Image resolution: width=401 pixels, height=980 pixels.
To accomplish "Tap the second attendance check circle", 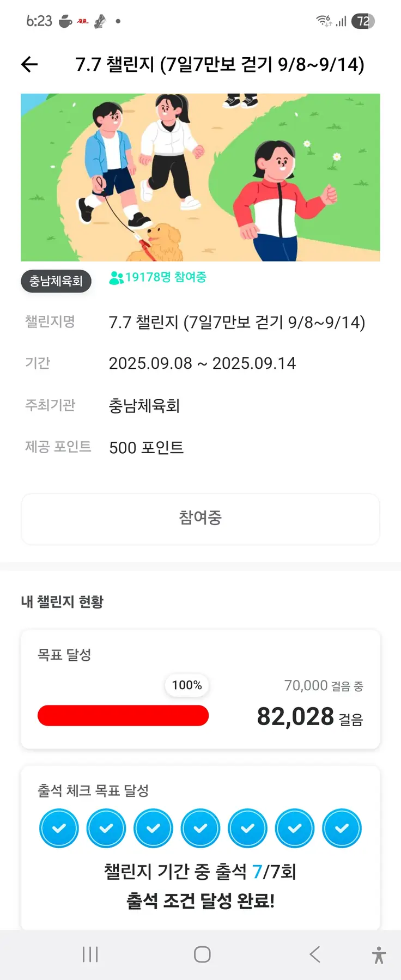I will 106,829.
